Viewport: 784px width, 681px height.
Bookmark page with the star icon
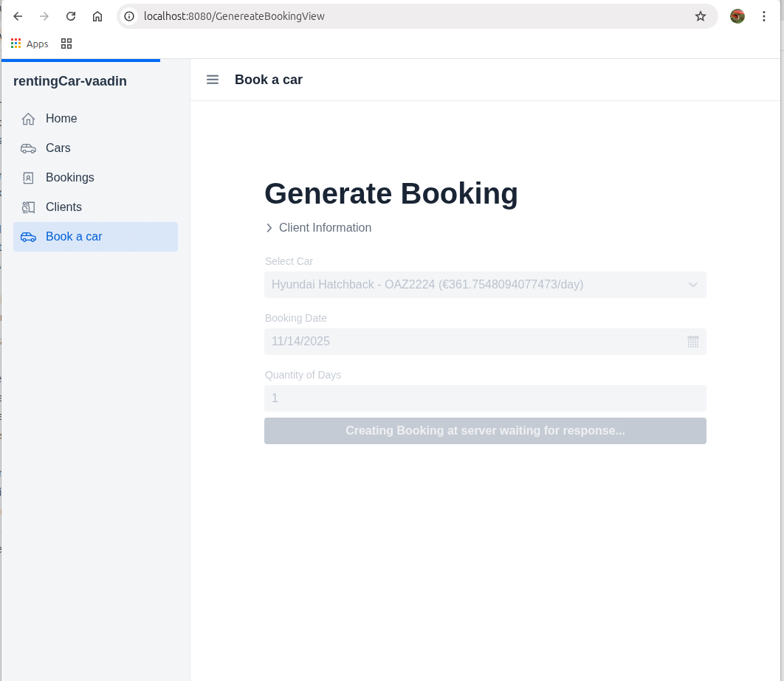click(700, 16)
